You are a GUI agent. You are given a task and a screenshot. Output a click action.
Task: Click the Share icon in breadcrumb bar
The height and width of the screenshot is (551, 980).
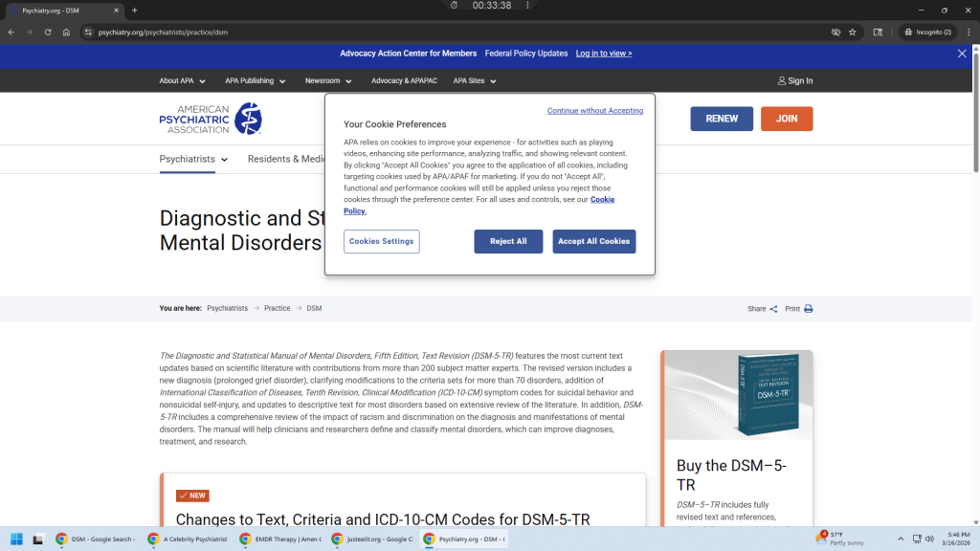773,309
